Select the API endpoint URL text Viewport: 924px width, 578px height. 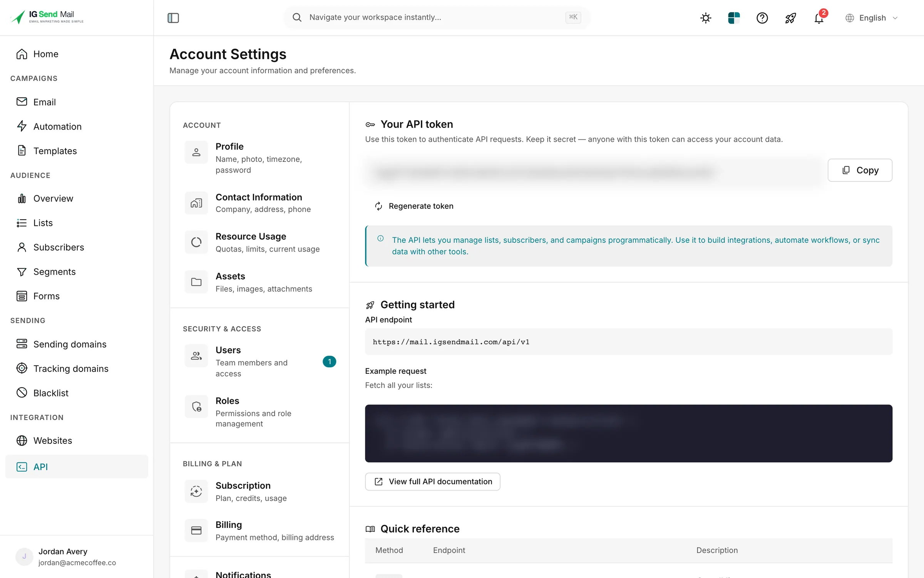[451, 342]
